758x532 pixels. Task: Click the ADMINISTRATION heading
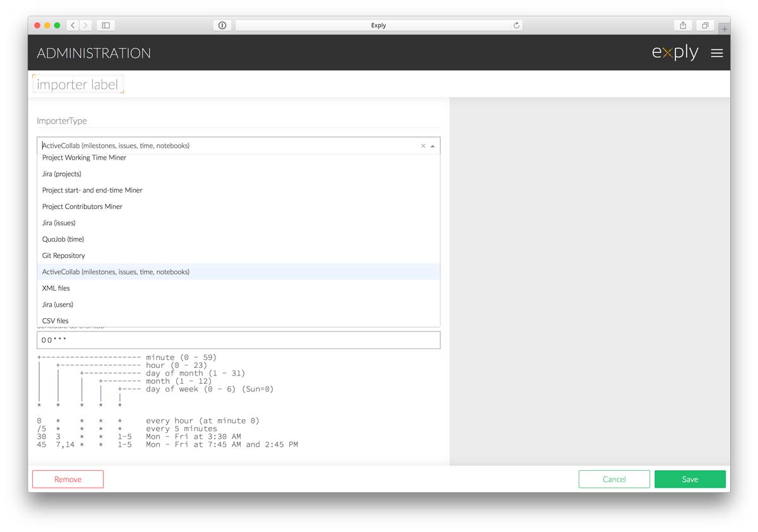click(x=93, y=53)
